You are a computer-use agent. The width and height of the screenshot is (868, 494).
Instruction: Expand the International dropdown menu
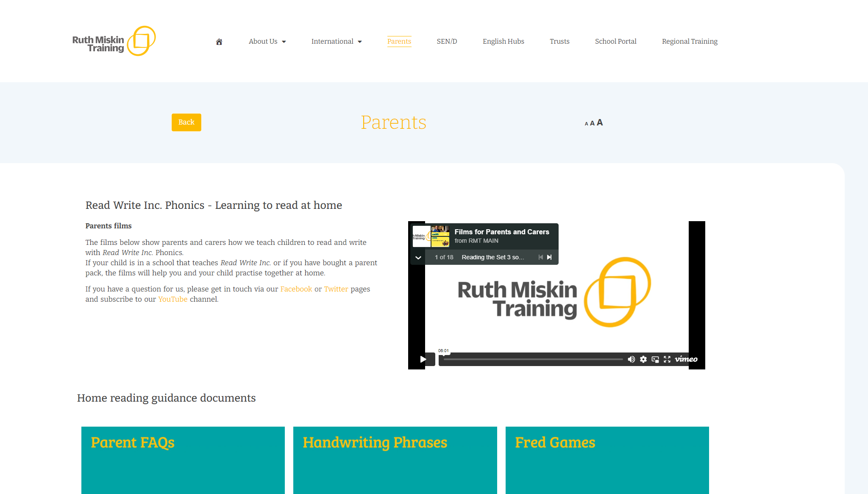[336, 42]
